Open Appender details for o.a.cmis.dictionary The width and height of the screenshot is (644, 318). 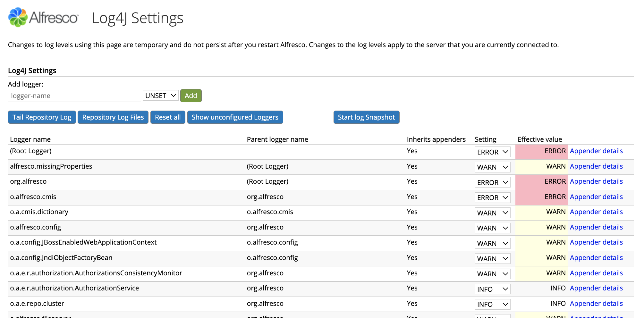[596, 212]
